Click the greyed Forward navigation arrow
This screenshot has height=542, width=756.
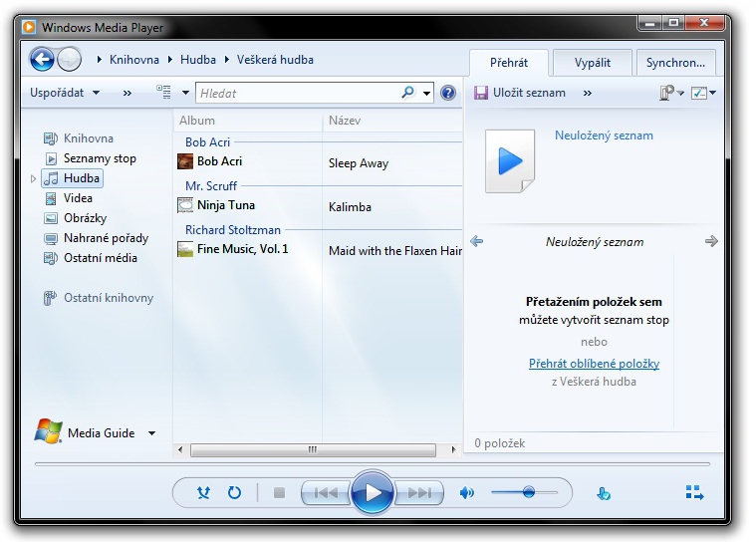coord(70,60)
